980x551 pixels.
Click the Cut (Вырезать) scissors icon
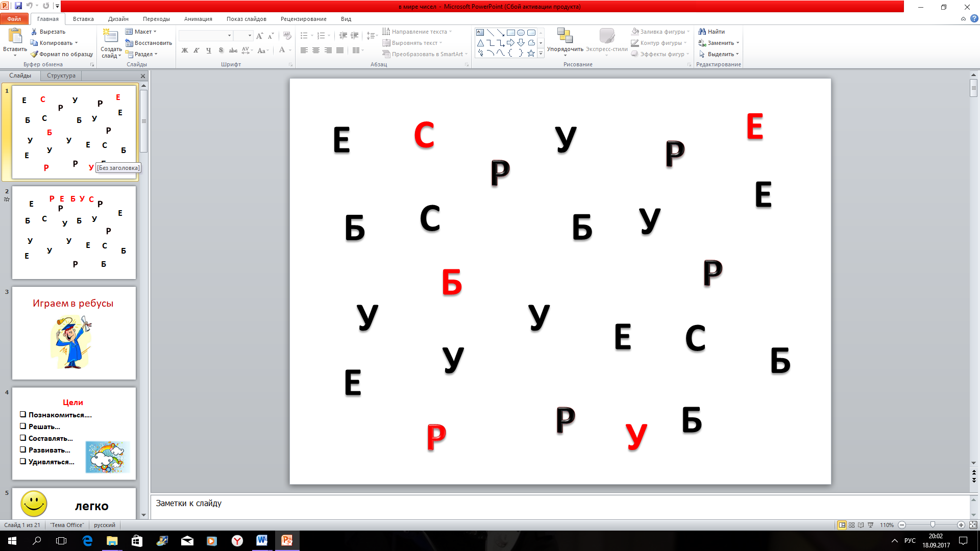click(x=34, y=32)
